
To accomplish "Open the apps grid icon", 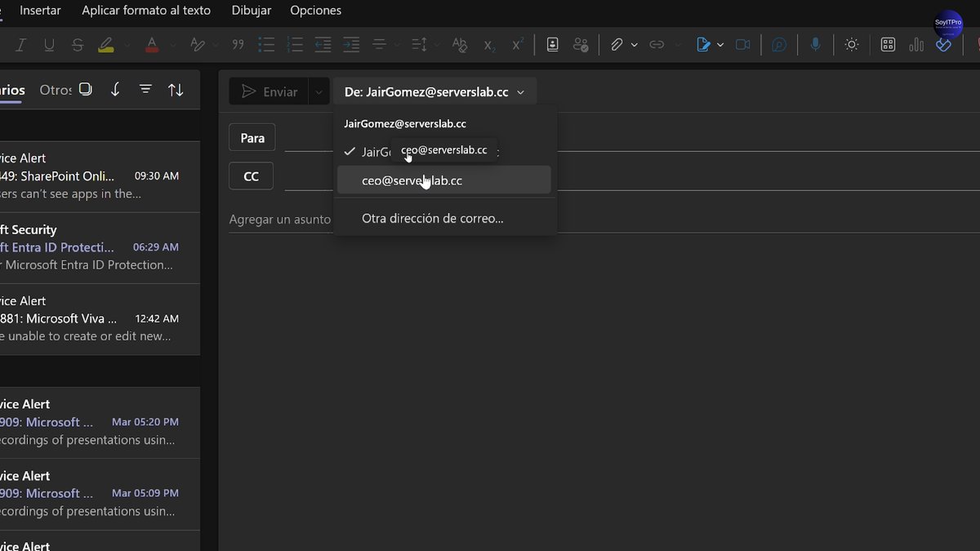I will click(x=889, y=45).
